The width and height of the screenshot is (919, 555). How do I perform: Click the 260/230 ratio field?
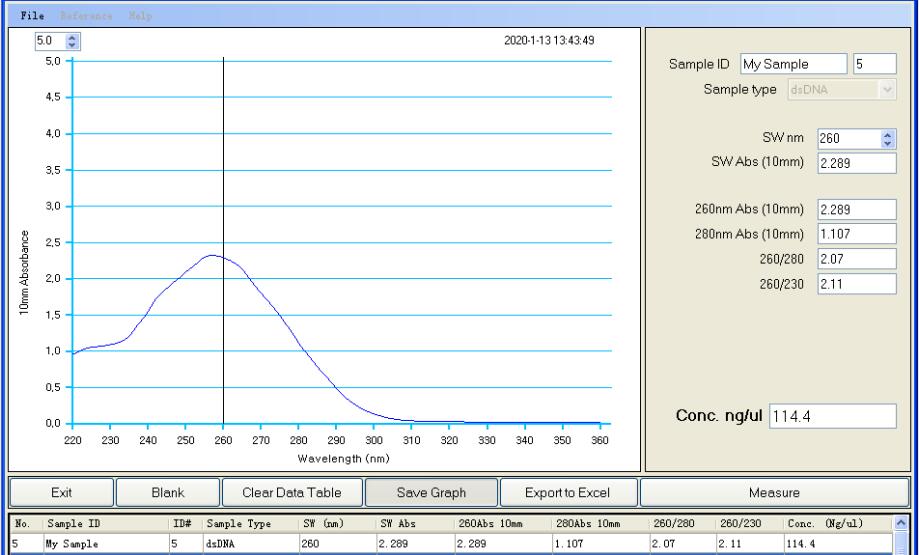click(x=857, y=284)
